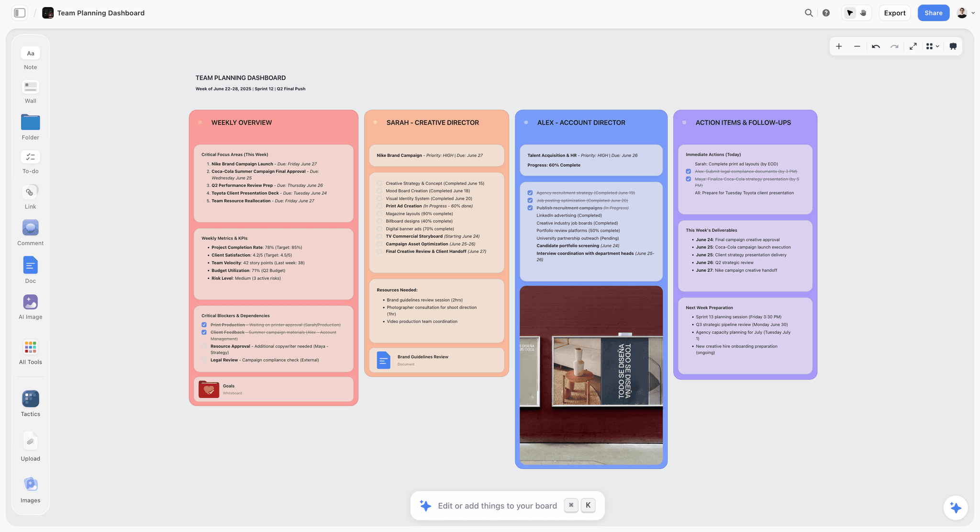The width and height of the screenshot is (980, 532).
Task: Zoom in with the plus icon
Action: click(x=839, y=46)
